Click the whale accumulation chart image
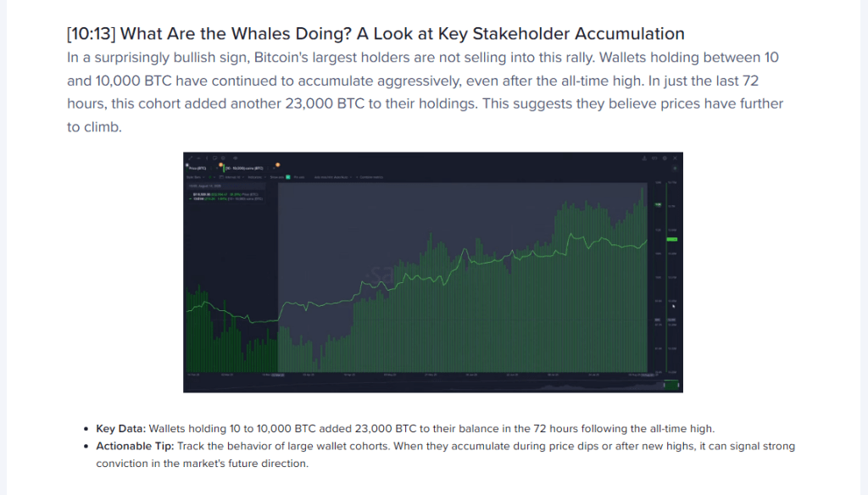This screenshot has width=868, height=495. tap(433, 272)
